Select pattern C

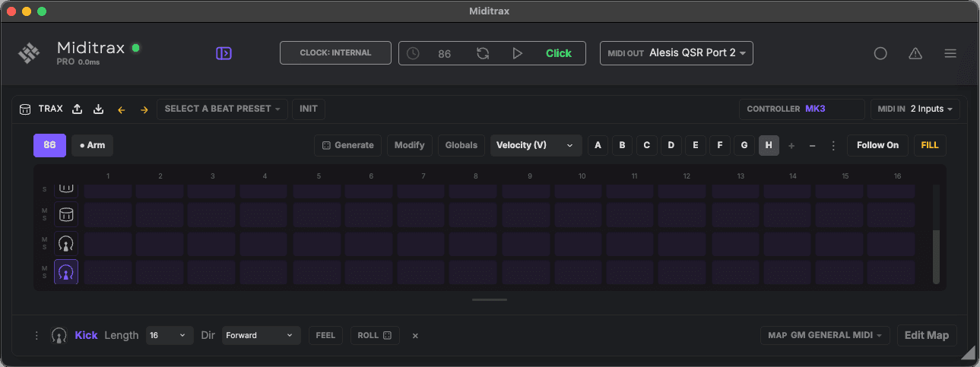click(646, 145)
